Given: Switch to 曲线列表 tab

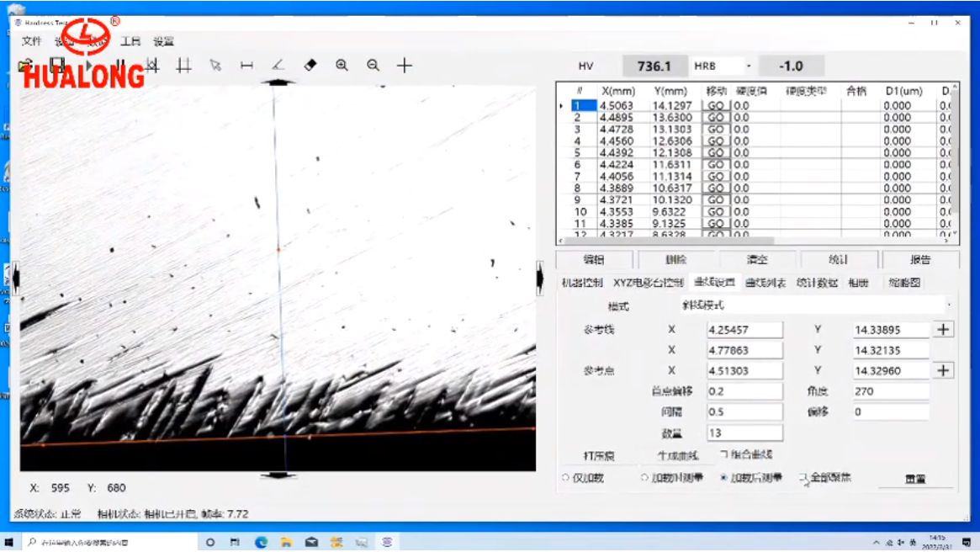Looking at the screenshot, I should pyautogui.click(x=765, y=283).
